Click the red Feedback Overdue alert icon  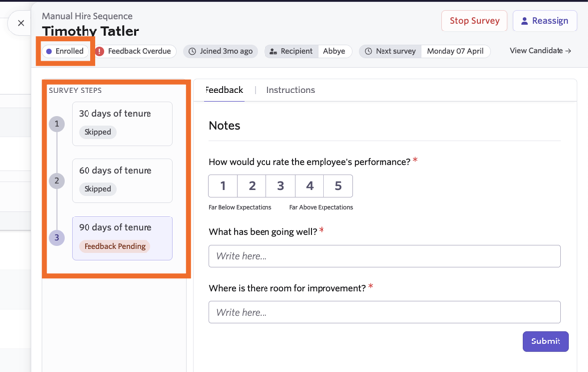[x=99, y=51]
